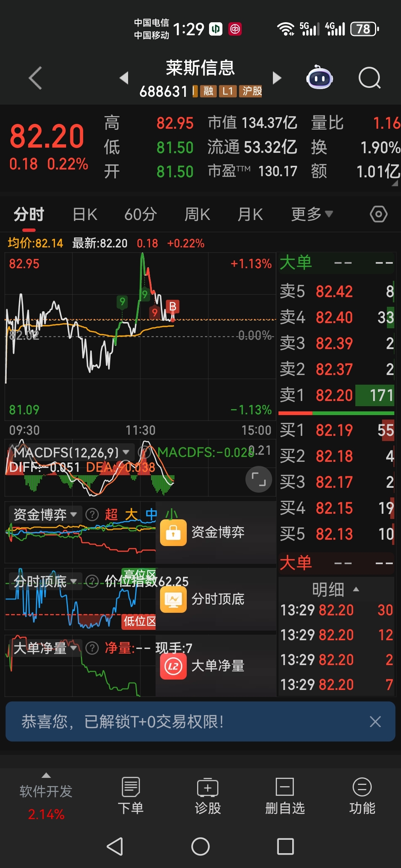Tap the fullscreen expand chart icon
The height and width of the screenshot is (868, 401).
259,479
